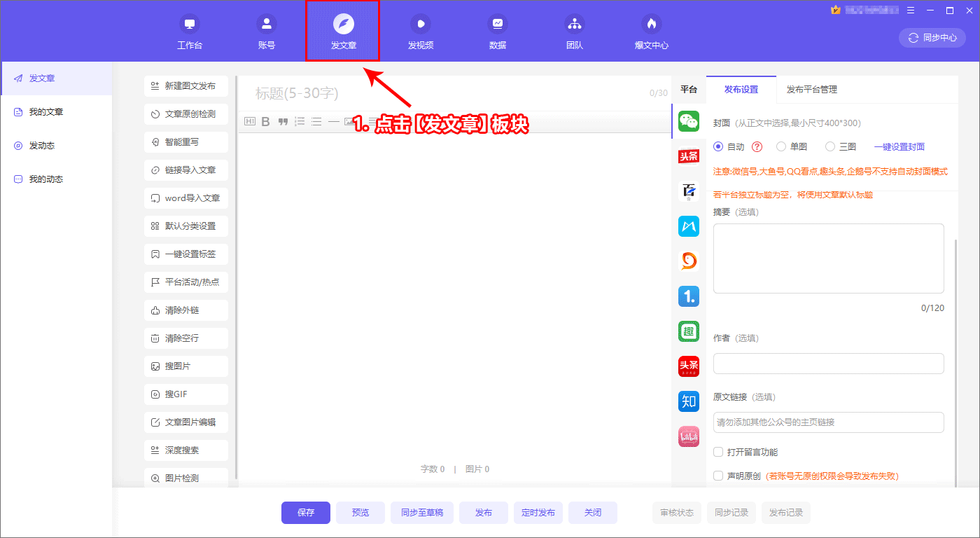The image size is (980, 538).
Task: Select the WeChat official account platform icon
Action: [689, 121]
